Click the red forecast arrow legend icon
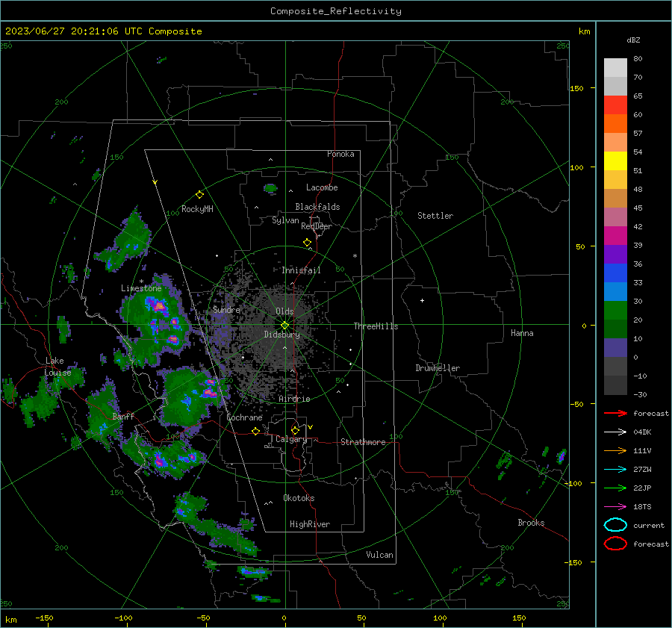This screenshot has width=672, height=628. (x=615, y=413)
